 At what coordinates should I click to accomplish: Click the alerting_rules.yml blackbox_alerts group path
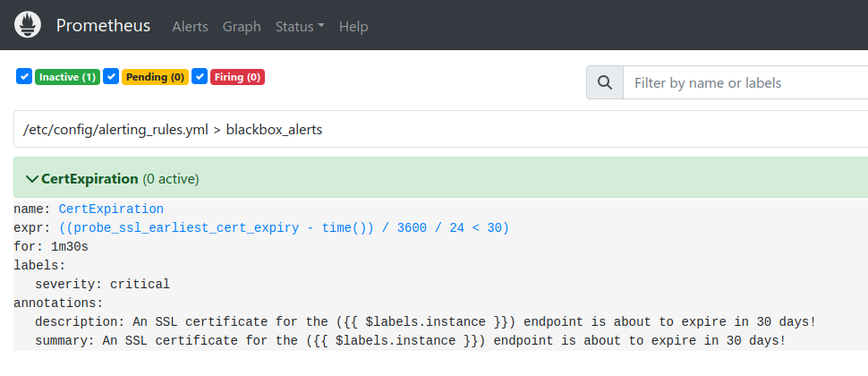pyautogui.click(x=173, y=129)
